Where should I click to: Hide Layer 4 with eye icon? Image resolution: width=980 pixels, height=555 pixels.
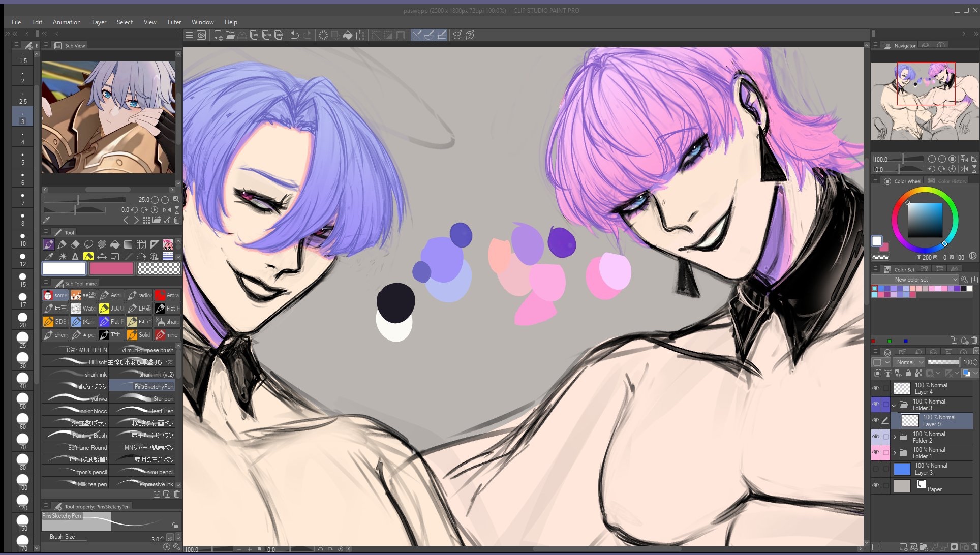(x=875, y=388)
